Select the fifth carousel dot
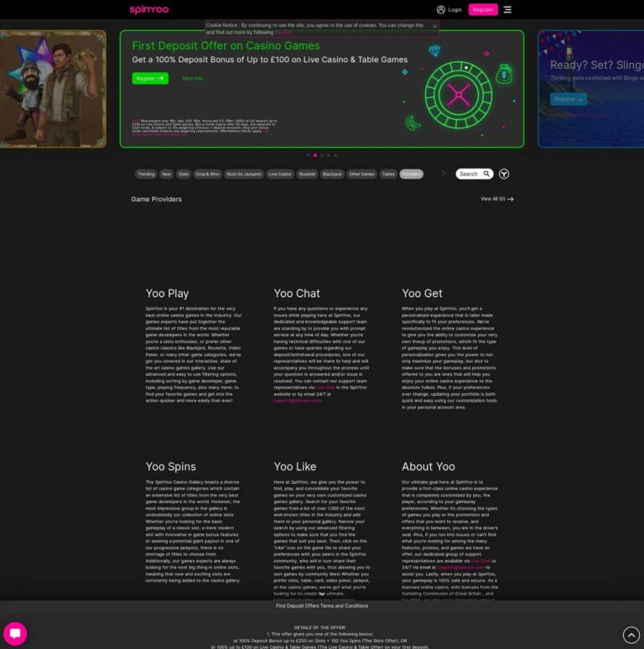The image size is (644, 649). pos(335,155)
